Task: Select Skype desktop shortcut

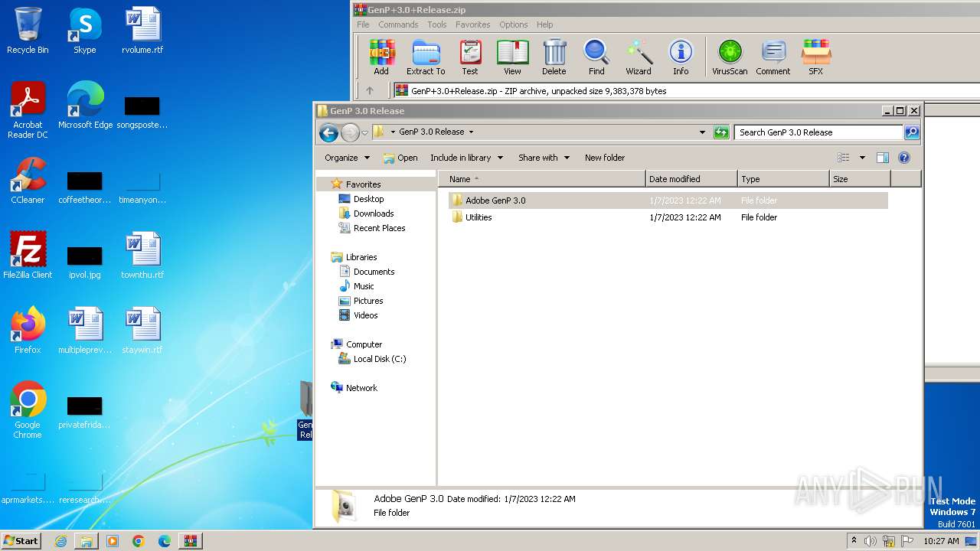Action: pyautogui.click(x=85, y=31)
